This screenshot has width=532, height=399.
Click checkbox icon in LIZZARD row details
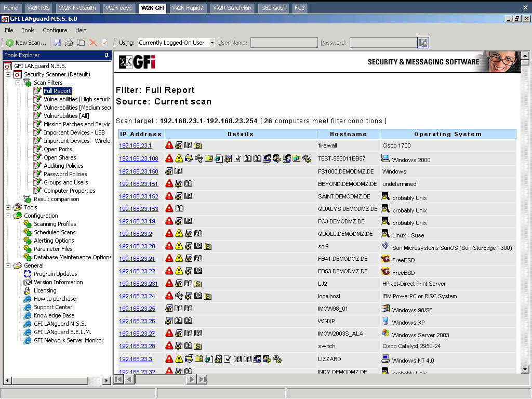(228, 359)
